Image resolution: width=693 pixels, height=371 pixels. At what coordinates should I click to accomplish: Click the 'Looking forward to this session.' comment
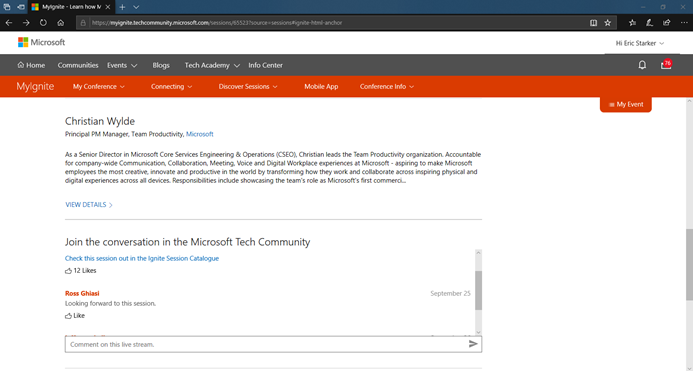[110, 303]
